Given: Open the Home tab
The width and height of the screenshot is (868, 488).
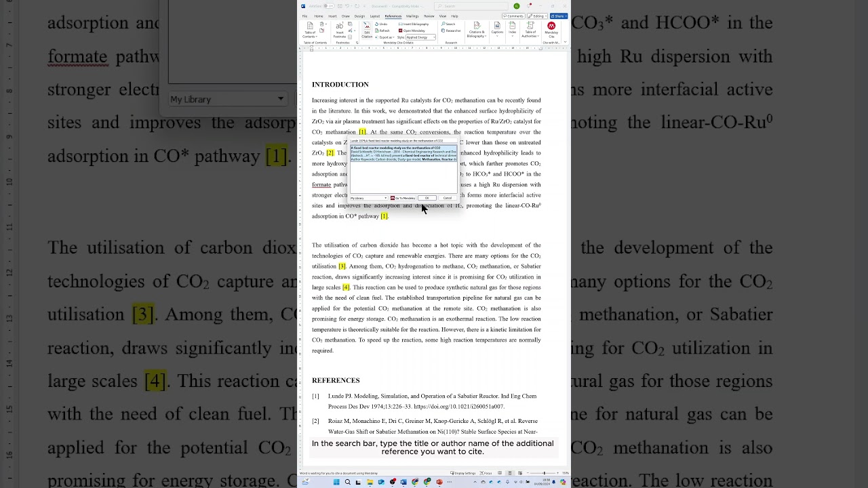Looking at the screenshot, I should pyautogui.click(x=319, y=16).
